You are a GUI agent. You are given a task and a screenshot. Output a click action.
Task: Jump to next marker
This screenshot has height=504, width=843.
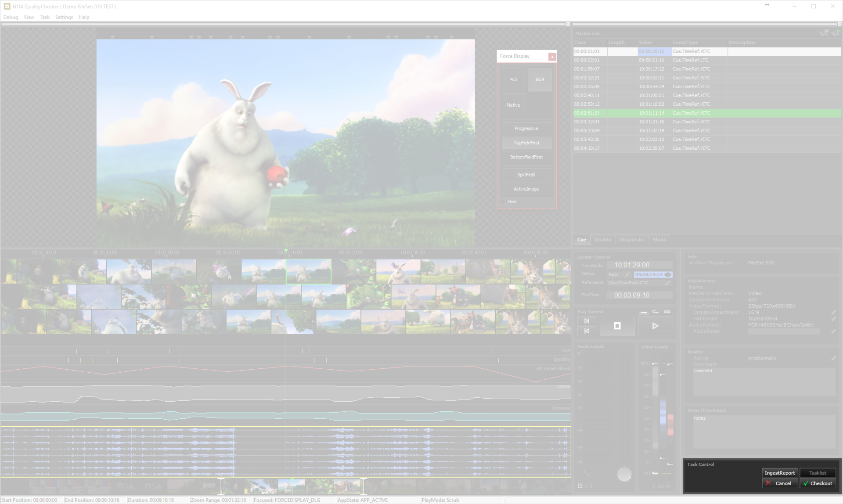point(587,321)
